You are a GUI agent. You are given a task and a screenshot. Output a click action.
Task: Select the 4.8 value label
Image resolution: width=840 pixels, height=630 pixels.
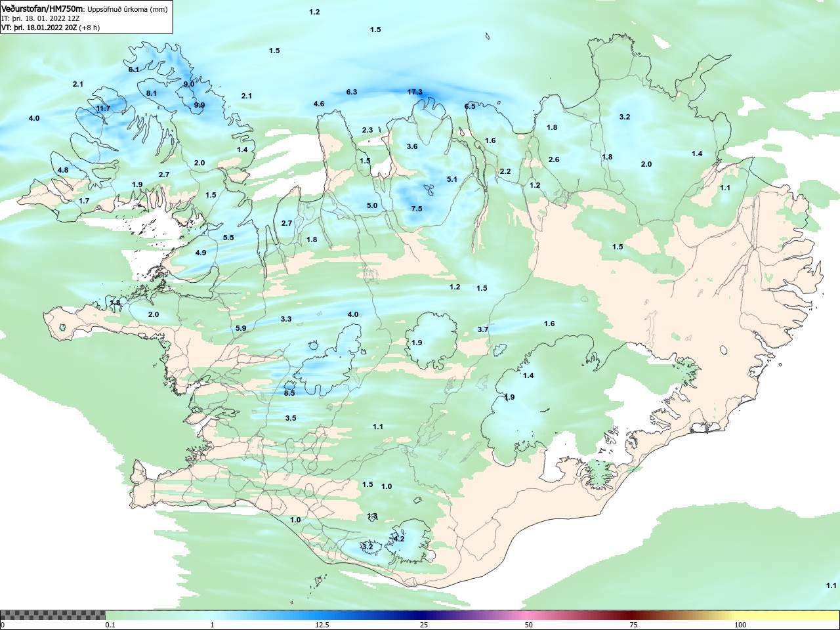[63, 170]
